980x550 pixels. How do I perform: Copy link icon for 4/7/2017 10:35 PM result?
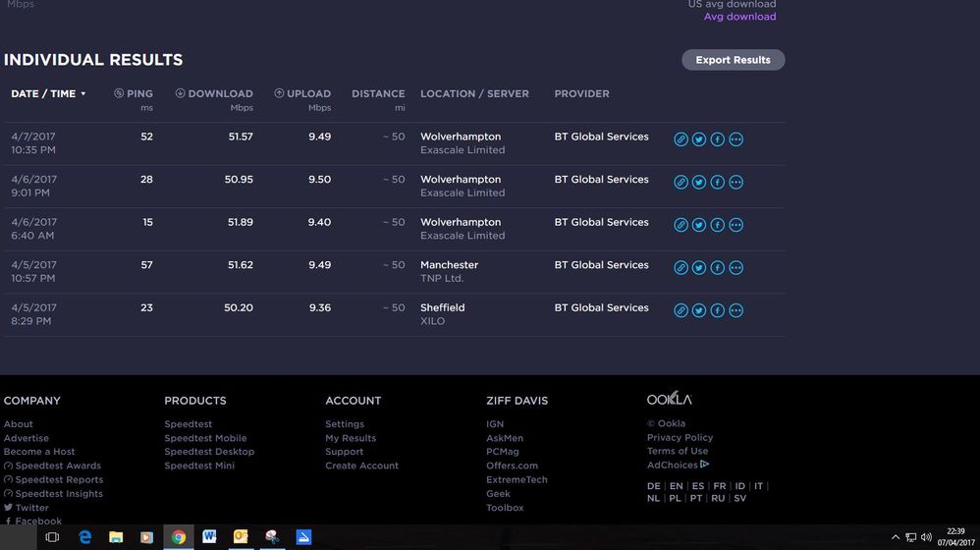click(681, 139)
